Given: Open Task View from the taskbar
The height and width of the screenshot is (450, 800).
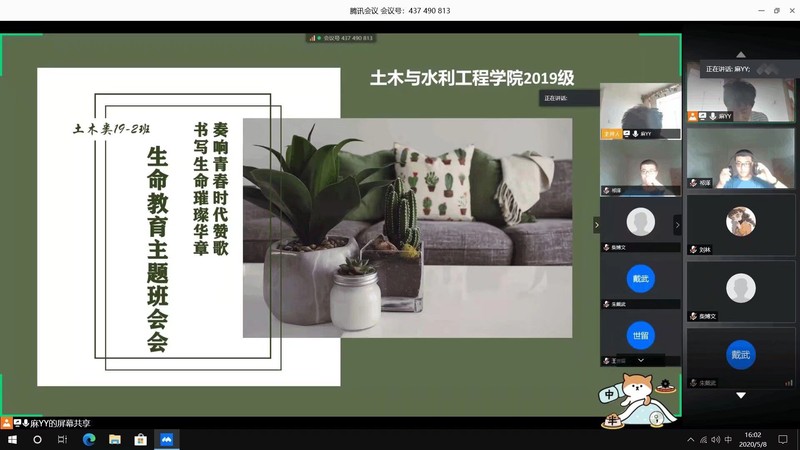Looking at the screenshot, I should point(63,439).
